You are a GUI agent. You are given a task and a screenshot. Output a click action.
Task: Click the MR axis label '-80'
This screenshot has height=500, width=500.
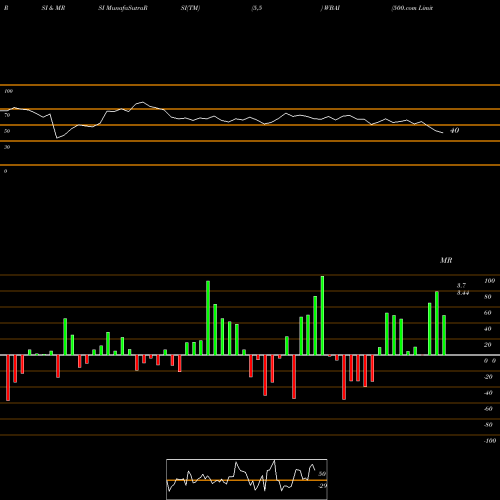click(488, 425)
